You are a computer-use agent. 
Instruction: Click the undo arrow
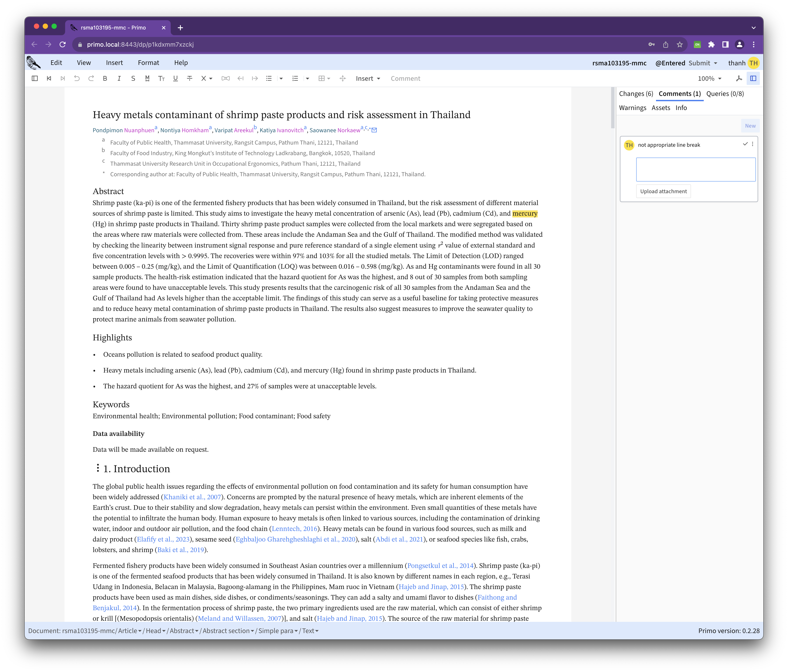tap(77, 78)
